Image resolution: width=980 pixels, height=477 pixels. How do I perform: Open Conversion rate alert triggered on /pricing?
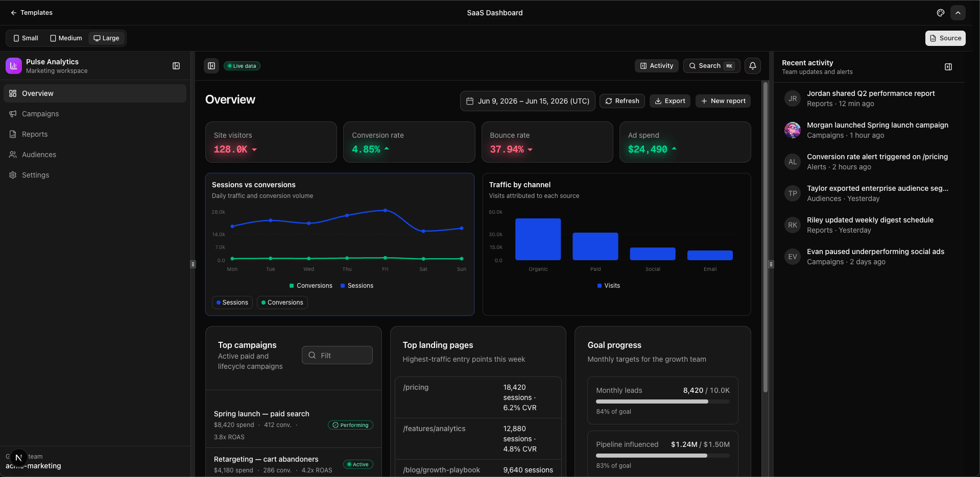tap(869, 162)
